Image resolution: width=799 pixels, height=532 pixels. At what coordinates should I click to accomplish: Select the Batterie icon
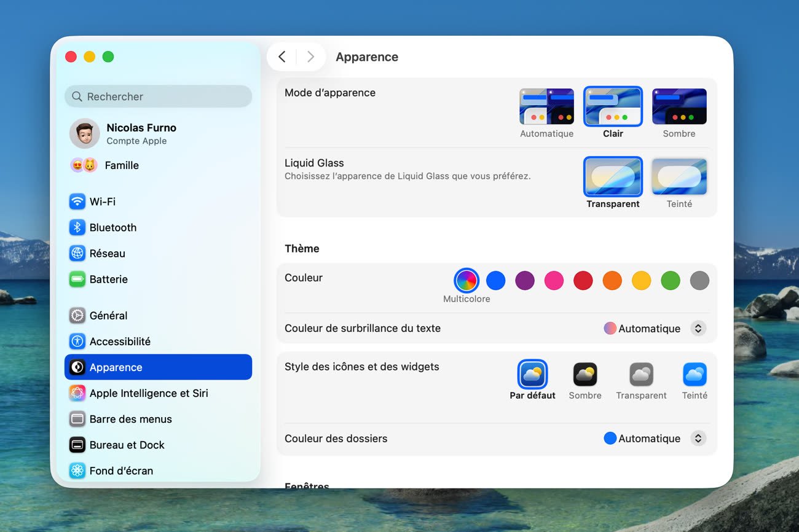tap(77, 279)
